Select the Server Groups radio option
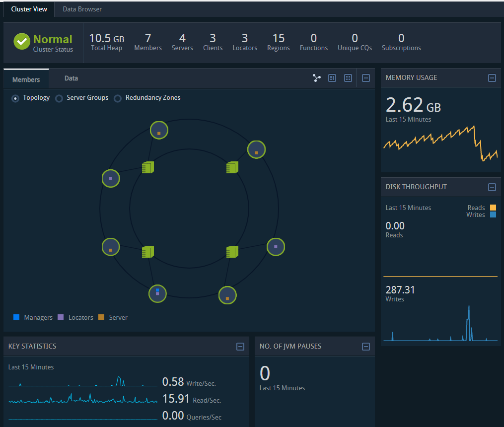Viewport: 504px width, 427px height. click(59, 98)
